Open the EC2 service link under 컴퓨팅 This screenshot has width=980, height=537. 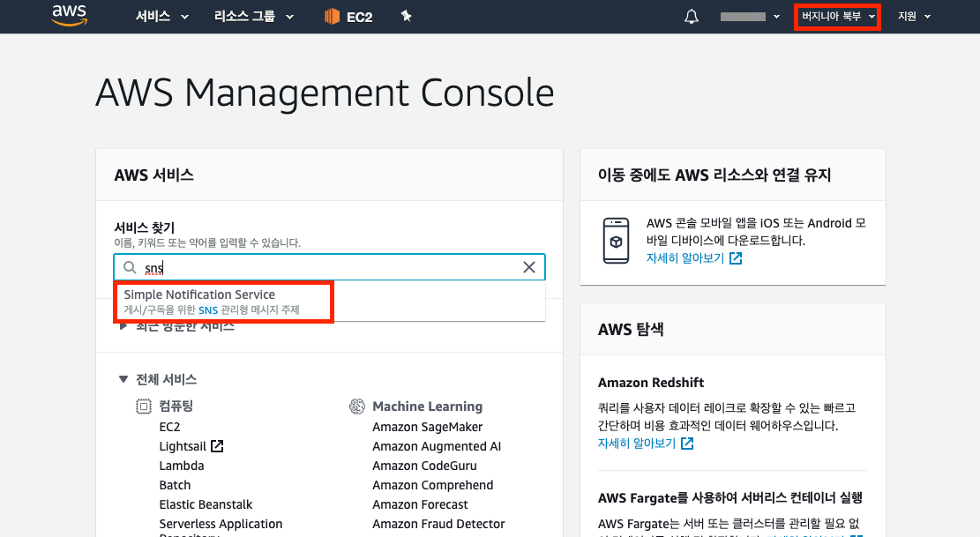pos(170,427)
